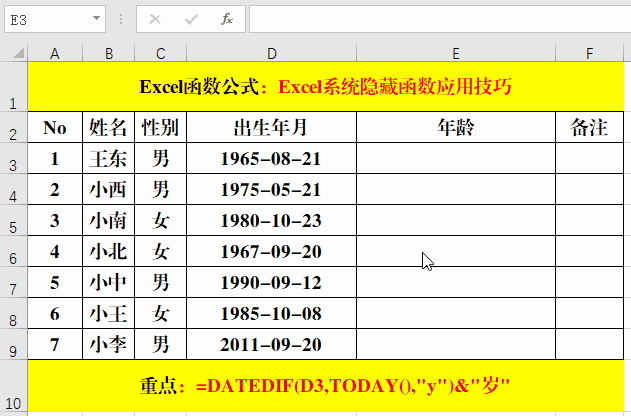Image resolution: width=631 pixels, height=416 pixels.
Task: Click the formula note cell '重点：=DATEDIF'
Action: click(x=326, y=386)
